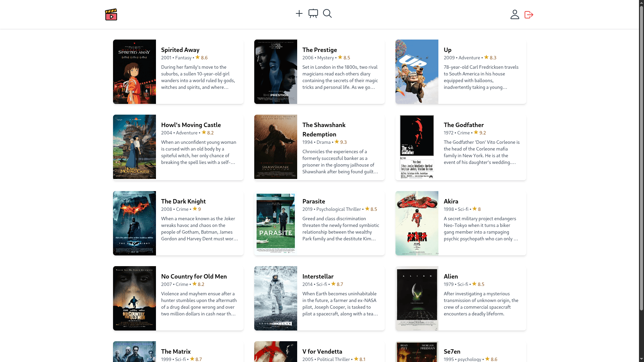Click the plus icon to add a movie

pos(299,13)
